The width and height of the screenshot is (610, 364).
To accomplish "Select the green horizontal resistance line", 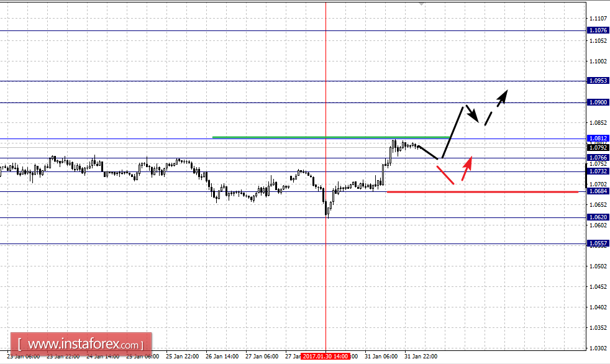I will pos(331,137).
